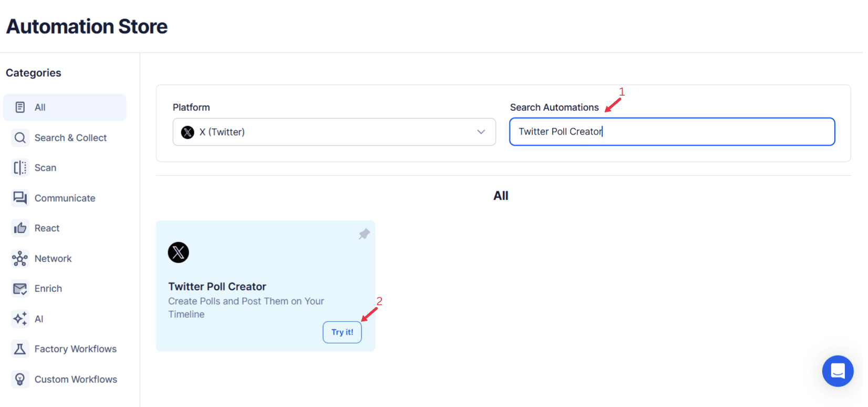The width and height of the screenshot is (868, 407).
Task: Select the Search & Collect magnifier icon
Action: tap(20, 138)
